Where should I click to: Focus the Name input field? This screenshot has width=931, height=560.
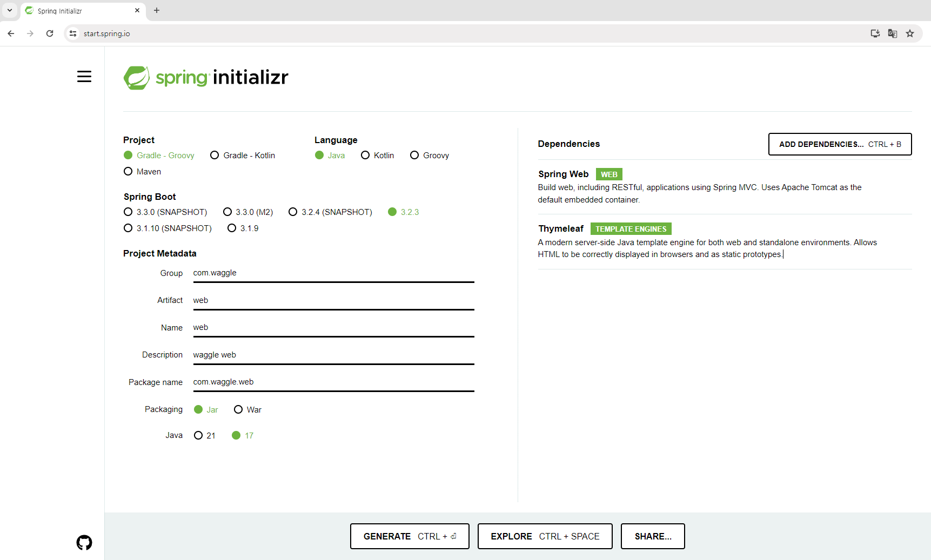[x=333, y=328]
